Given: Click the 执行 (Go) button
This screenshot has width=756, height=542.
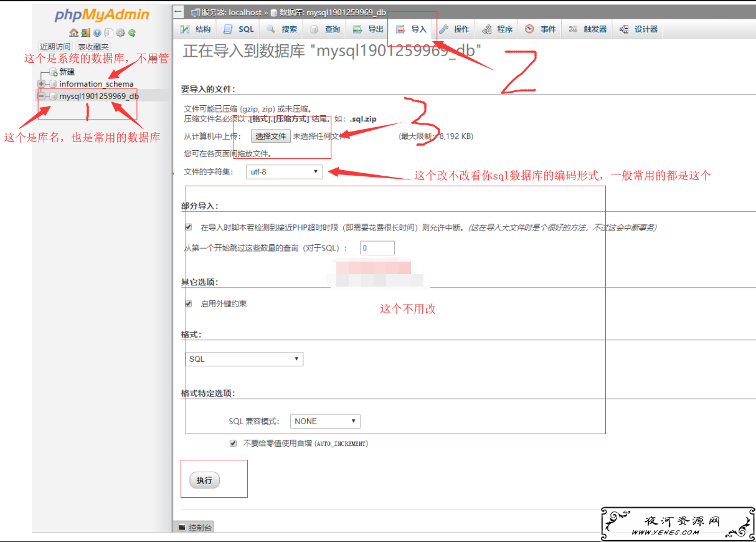Looking at the screenshot, I should click(204, 480).
